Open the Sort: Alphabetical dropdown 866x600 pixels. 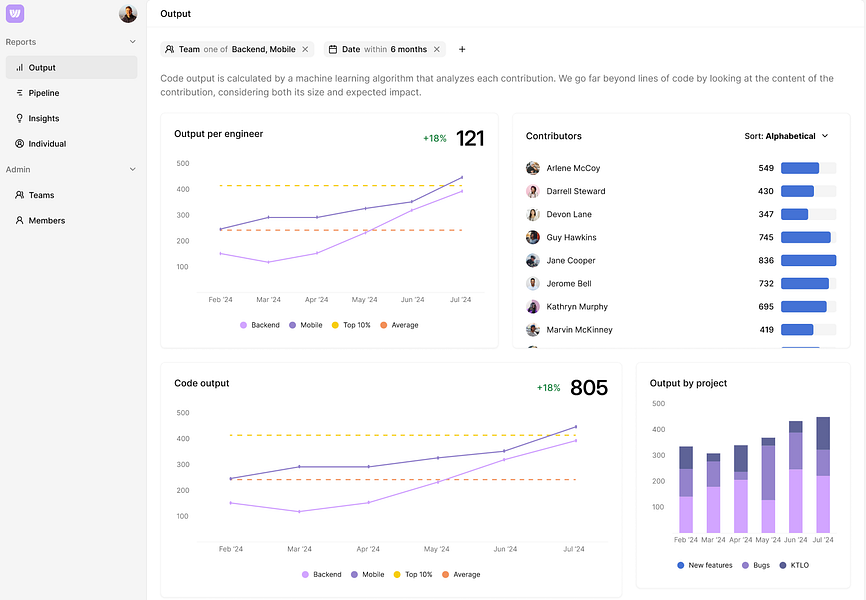787,136
